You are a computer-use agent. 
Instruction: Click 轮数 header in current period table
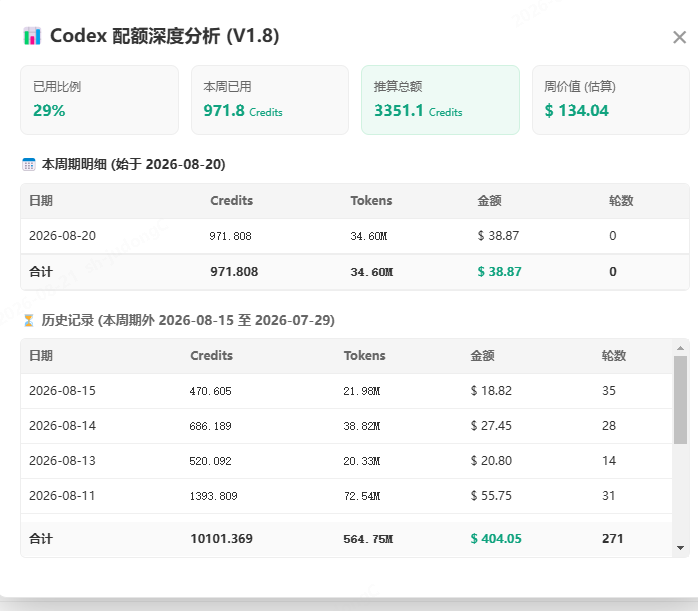621,201
